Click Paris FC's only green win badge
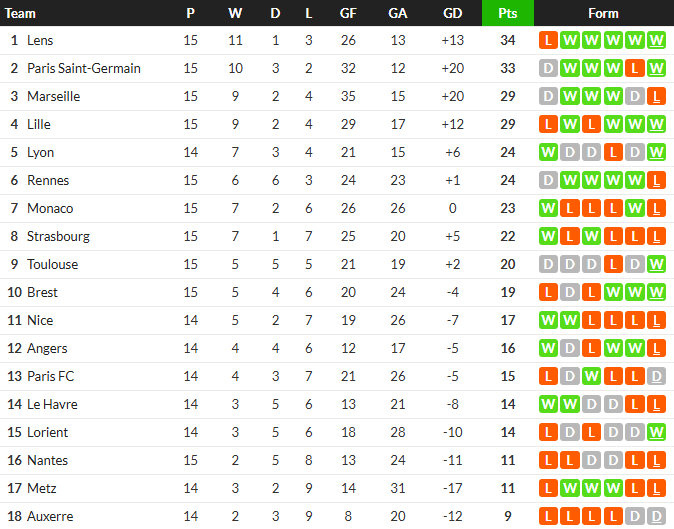 (591, 376)
